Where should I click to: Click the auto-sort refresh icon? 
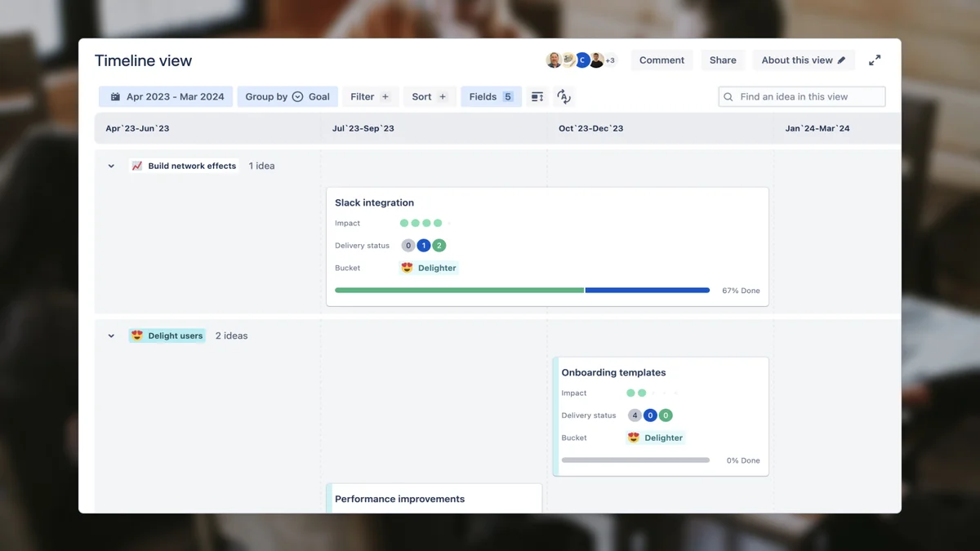pos(563,96)
